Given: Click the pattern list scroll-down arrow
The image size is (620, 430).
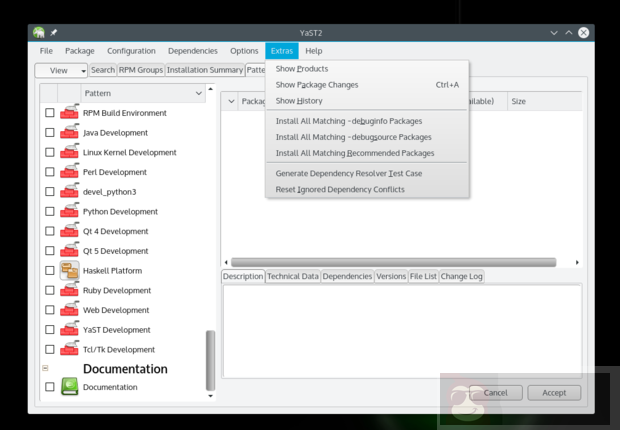Looking at the screenshot, I should pyautogui.click(x=210, y=396).
